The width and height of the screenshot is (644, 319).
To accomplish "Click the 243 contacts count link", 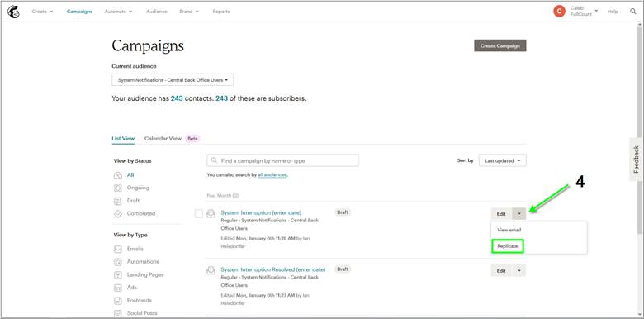I will (177, 98).
